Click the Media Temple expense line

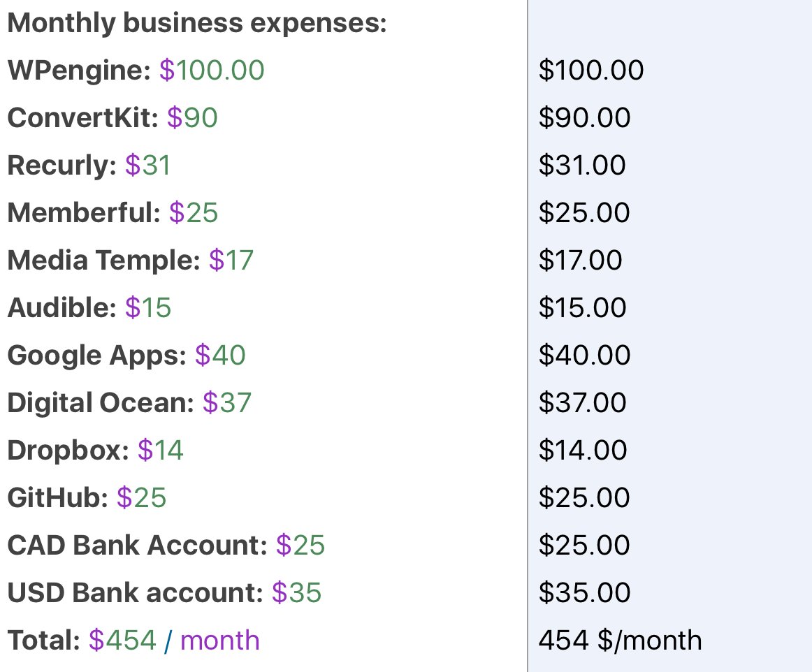[x=130, y=261]
